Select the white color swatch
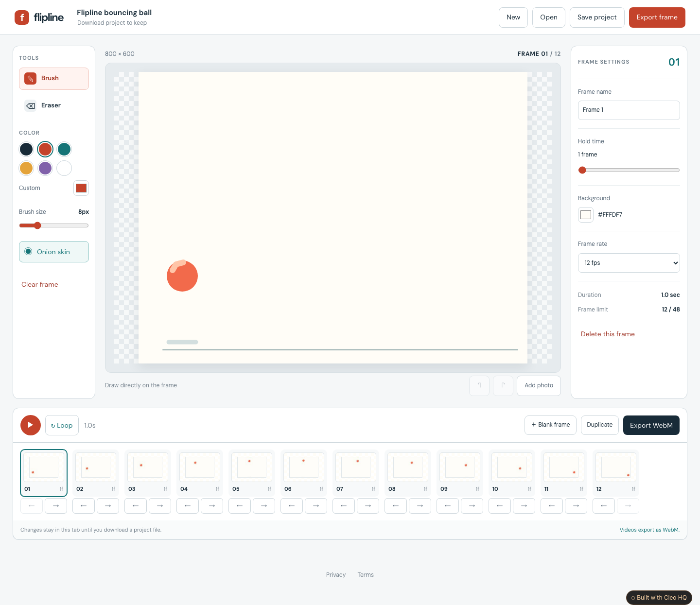Screen dimensions: 700x605 click(x=64, y=168)
